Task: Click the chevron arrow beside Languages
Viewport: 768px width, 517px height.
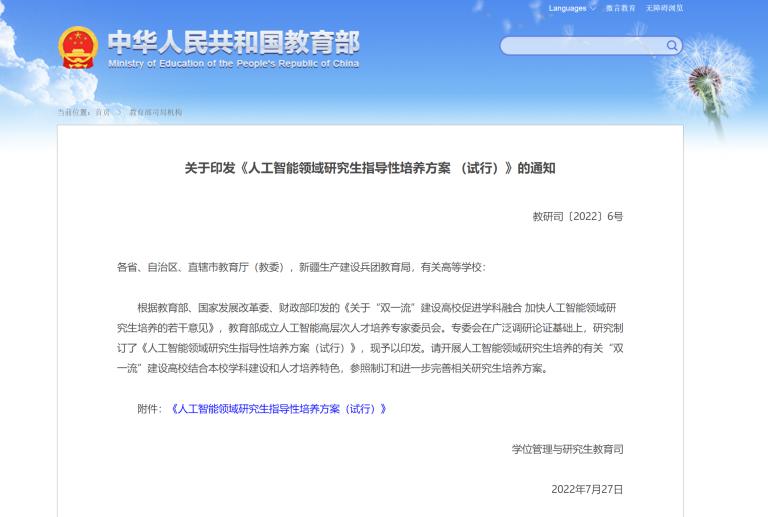Action: (x=592, y=8)
